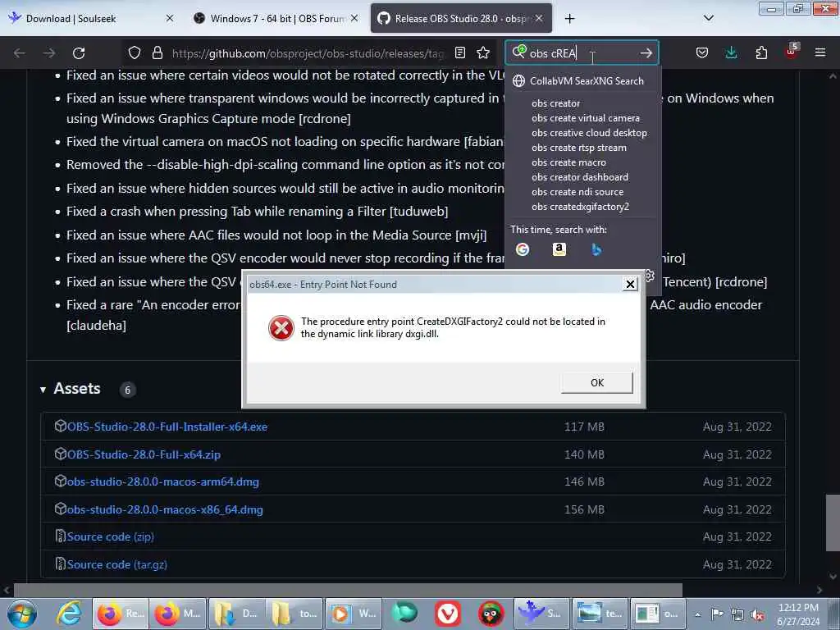Viewport: 840px width, 630px height.
Task: Click OK in the error dialog
Action: [x=597, y=382]
